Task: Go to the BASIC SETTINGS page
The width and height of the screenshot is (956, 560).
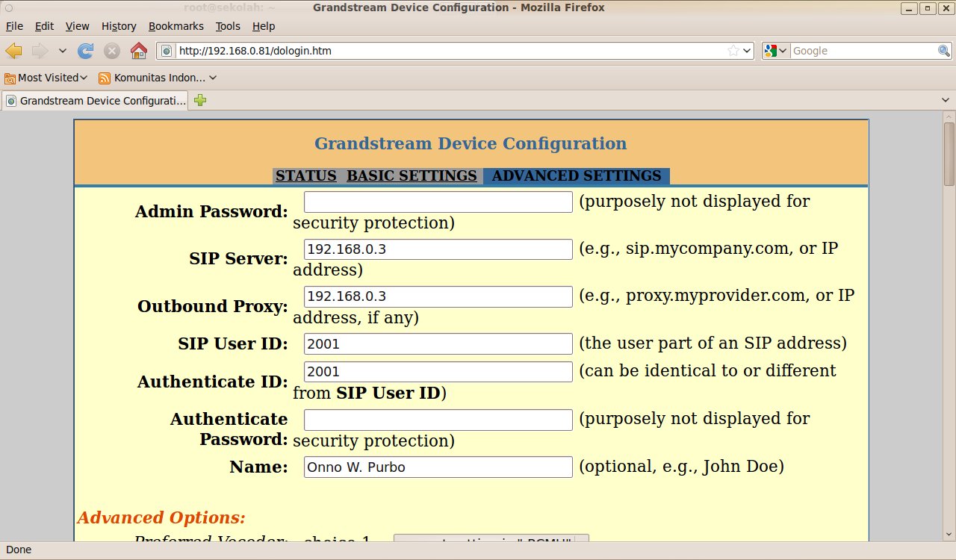Action: (412, 176)
